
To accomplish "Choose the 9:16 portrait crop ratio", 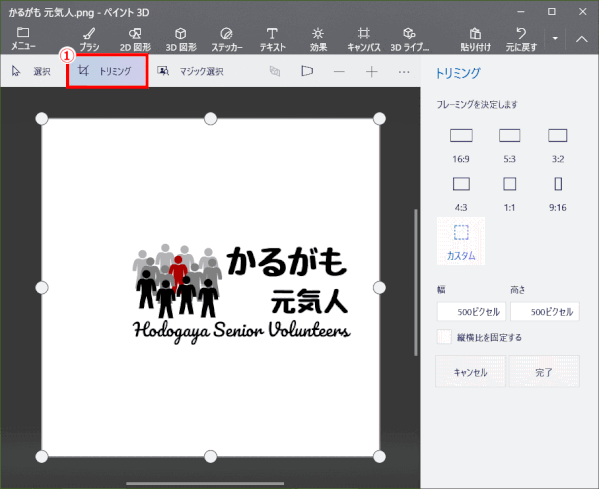I will 558,194.
